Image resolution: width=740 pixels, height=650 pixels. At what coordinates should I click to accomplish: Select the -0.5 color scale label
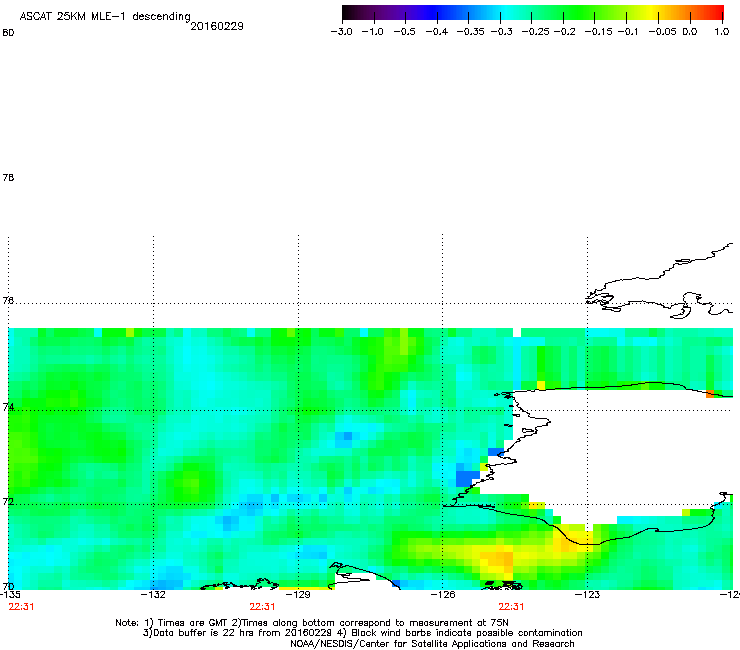click(404, 32)
